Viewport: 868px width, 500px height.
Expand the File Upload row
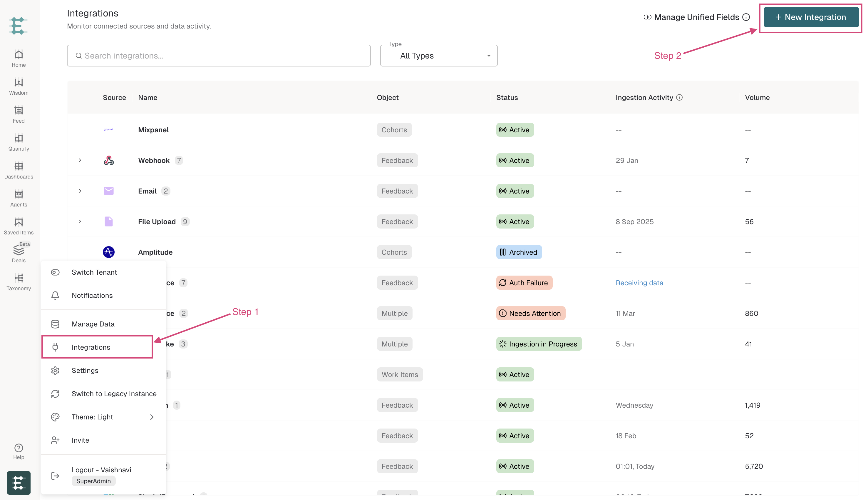(80, 221)
